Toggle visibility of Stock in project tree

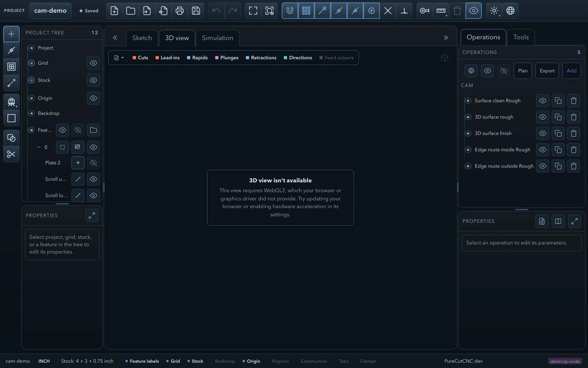coord(94,80)
